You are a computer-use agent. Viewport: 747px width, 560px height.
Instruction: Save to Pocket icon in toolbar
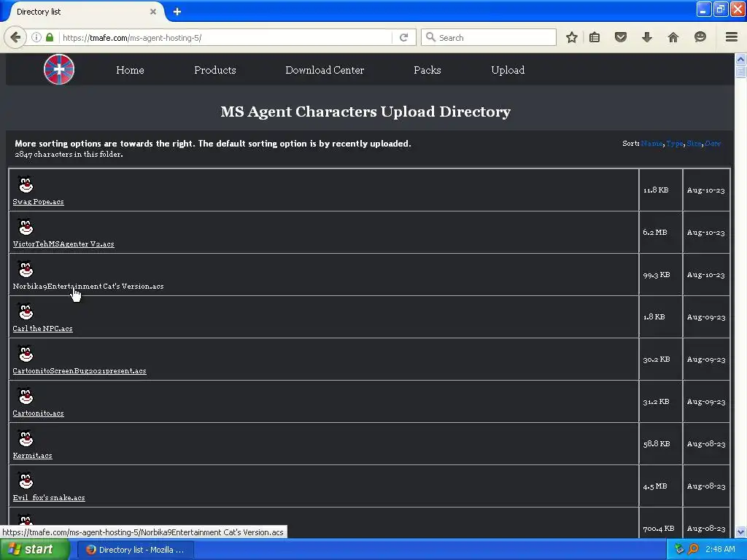point(620,37)
